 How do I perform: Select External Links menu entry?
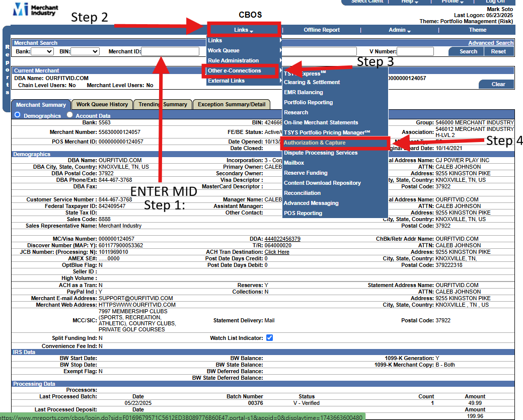244,81
